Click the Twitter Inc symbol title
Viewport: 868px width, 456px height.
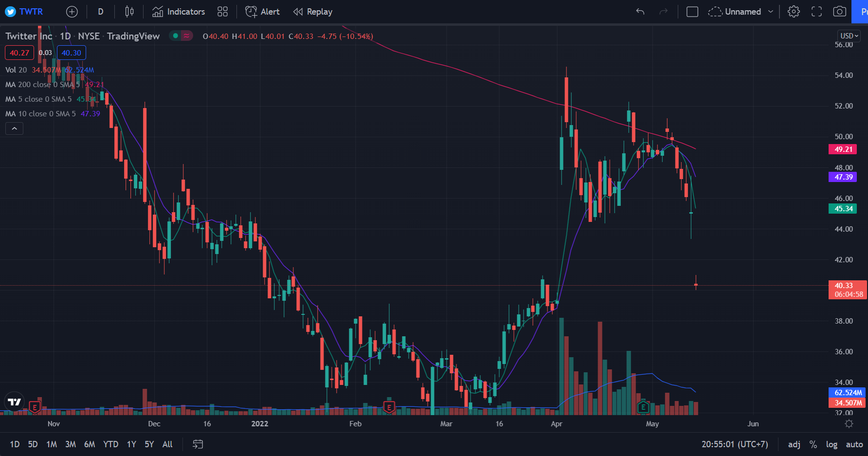click(x=29, y=36)
